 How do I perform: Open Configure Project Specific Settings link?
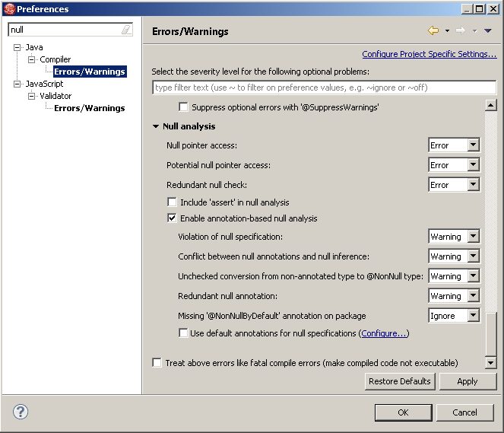430,54
